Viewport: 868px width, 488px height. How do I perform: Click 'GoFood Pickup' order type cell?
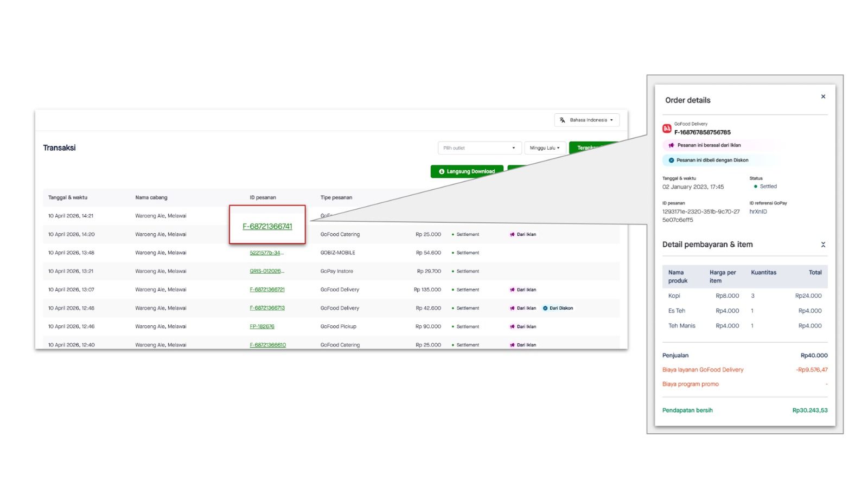click(x=339, y=327)
